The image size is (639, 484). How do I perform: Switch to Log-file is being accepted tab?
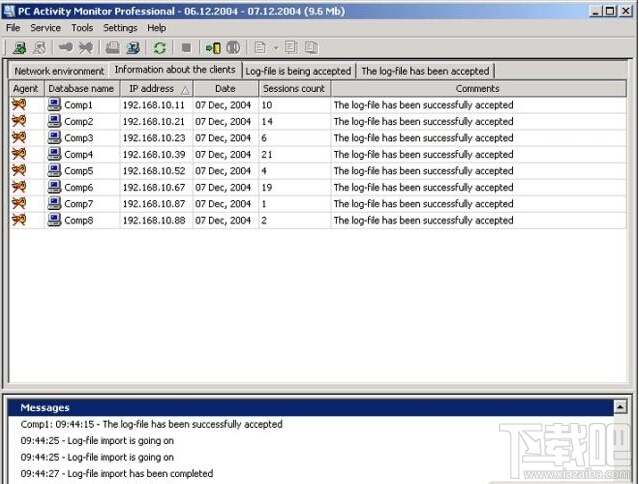point(298,71)
